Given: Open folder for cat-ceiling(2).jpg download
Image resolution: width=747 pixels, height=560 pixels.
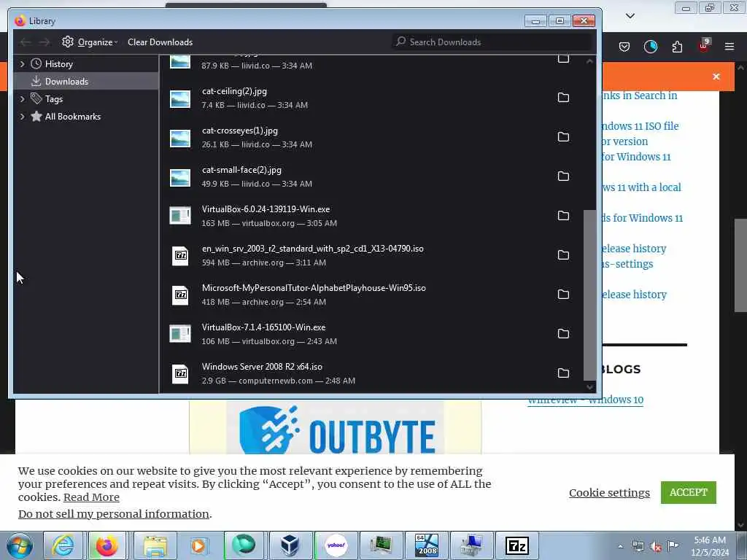Looking at the screenshot, I should point(563,98).
